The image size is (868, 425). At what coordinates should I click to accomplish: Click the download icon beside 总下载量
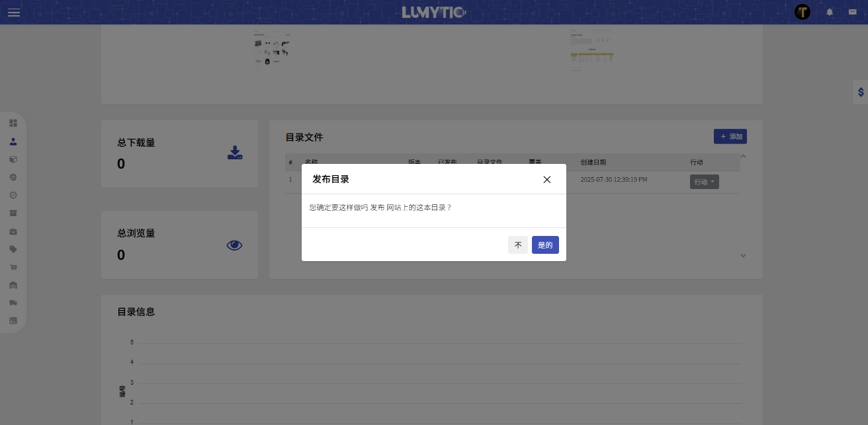tap(235, 153)
